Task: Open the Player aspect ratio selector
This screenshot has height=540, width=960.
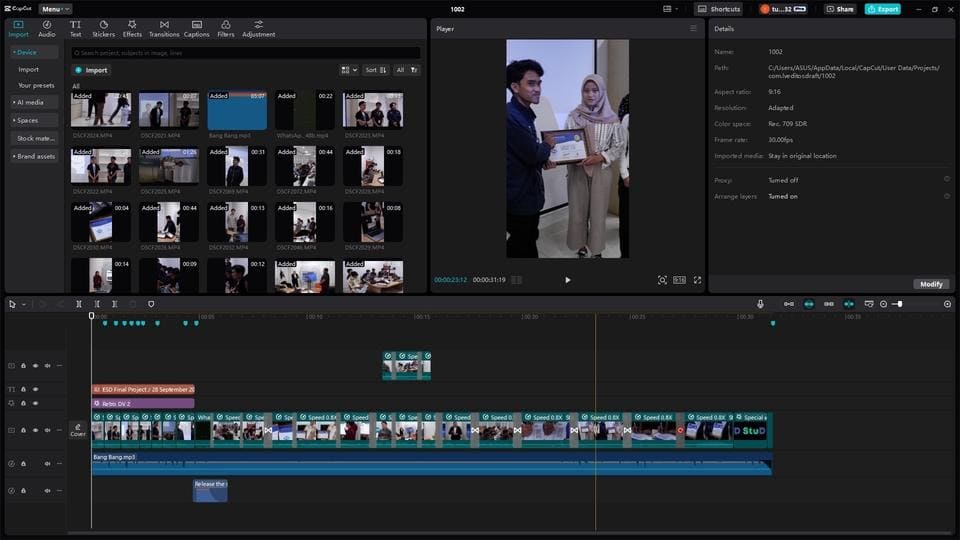Action: point(680,280)
